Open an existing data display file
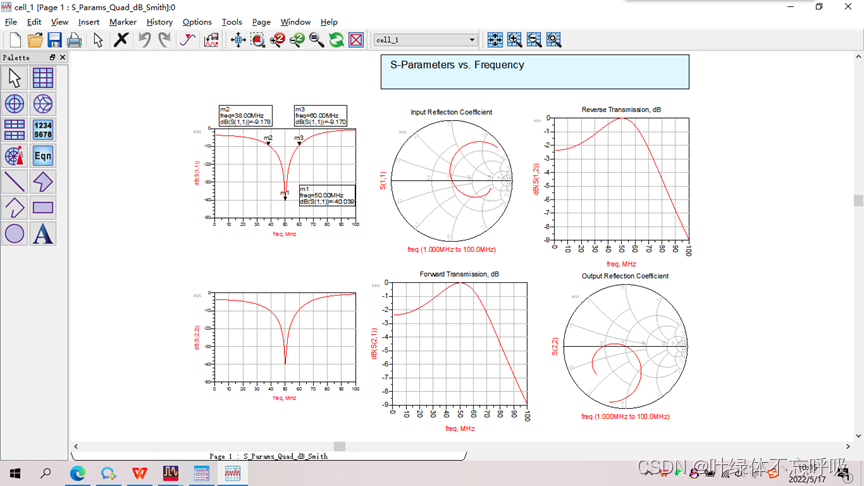 click(35, 40)
